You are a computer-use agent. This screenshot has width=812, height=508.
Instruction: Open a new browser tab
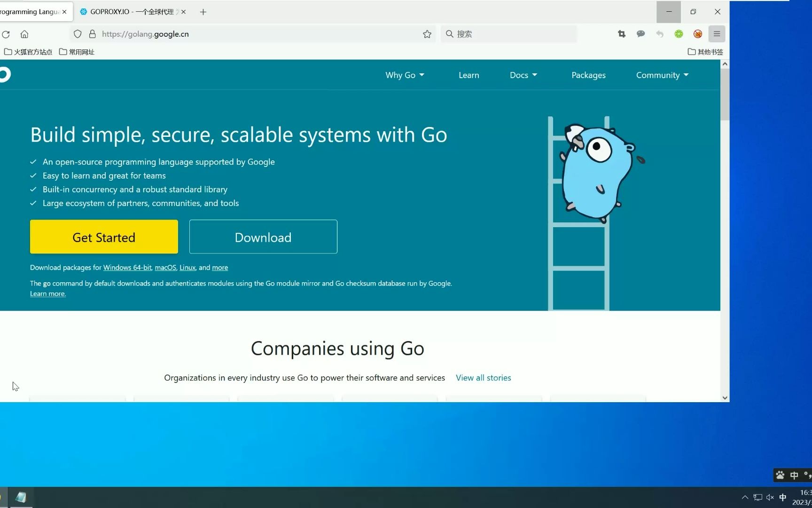(x=203, y=12)
